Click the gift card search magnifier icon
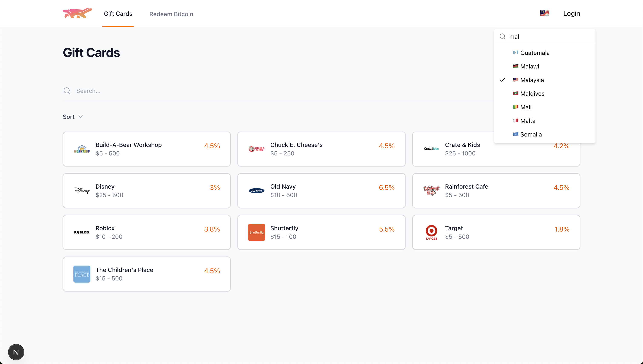 [67, 91]
